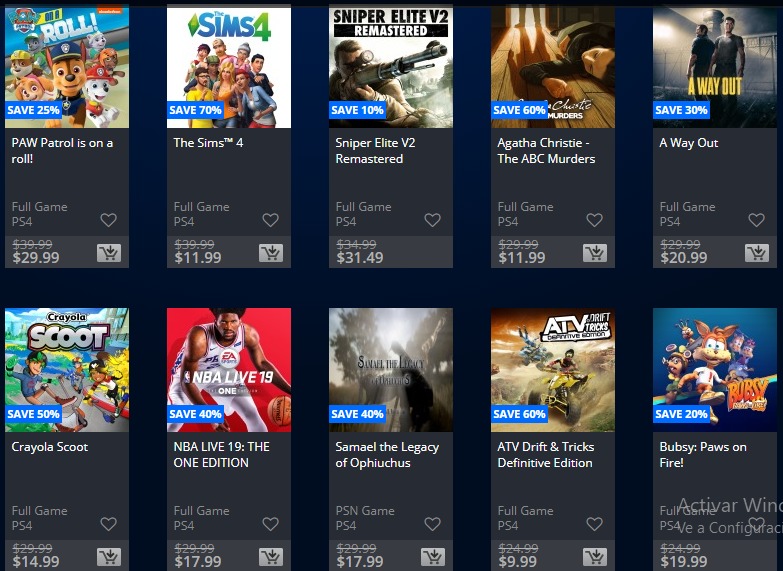This screenshot has height=571, width=783.
Task: Toggle wishlist heart for Sniper Elite V2 Remastered
Action: [432, 220]
